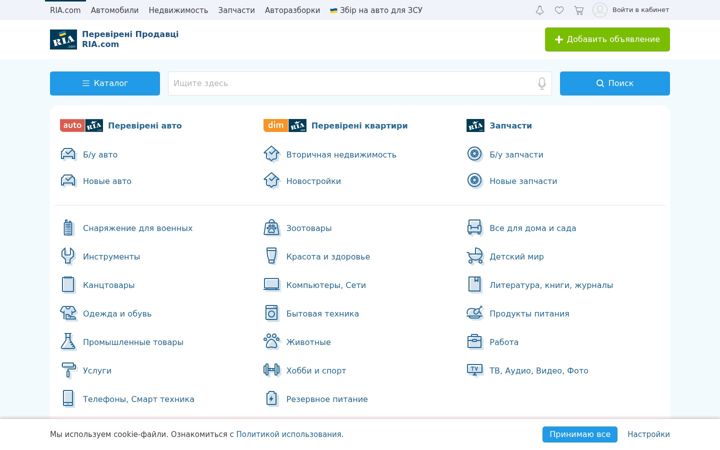Image resolution: width=720 pixels, height=450 pixels.
Task: Click Войти в кабинет link
Action: 640,10
